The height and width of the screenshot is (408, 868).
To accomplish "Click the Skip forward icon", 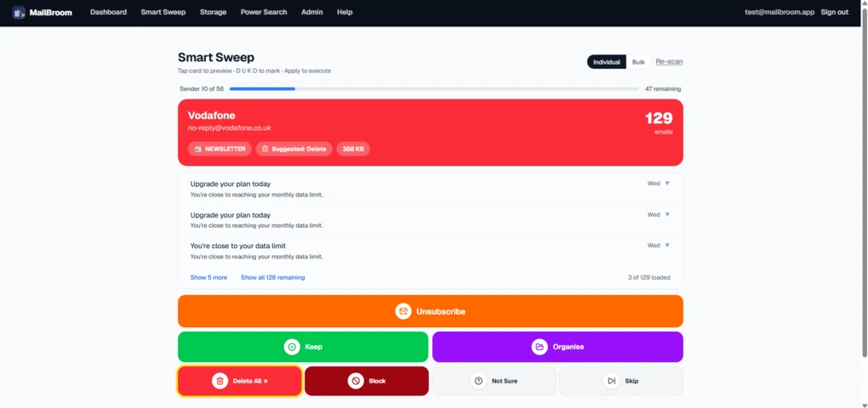I will (611, 381).
